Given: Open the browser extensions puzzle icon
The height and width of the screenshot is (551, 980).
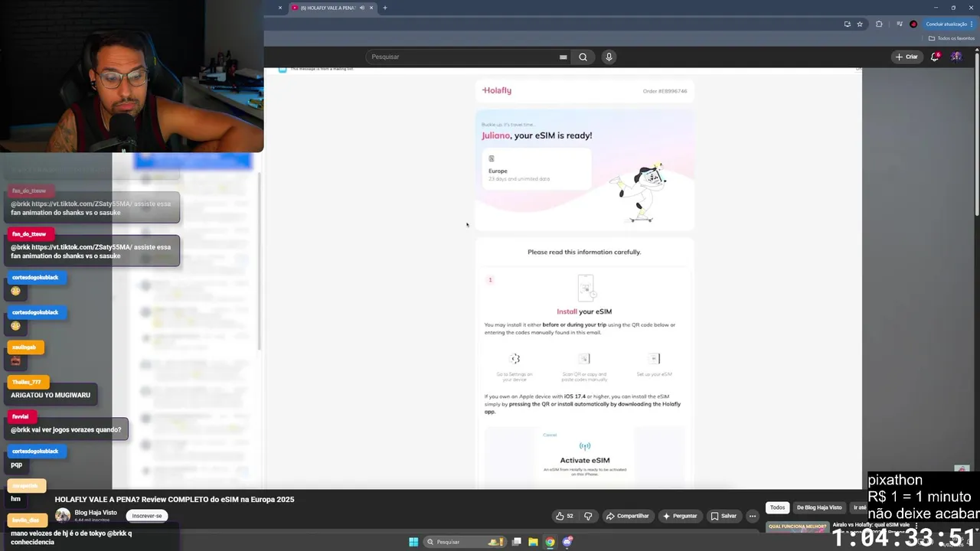Looking at the screenshot, I should (x=879, y=24).
